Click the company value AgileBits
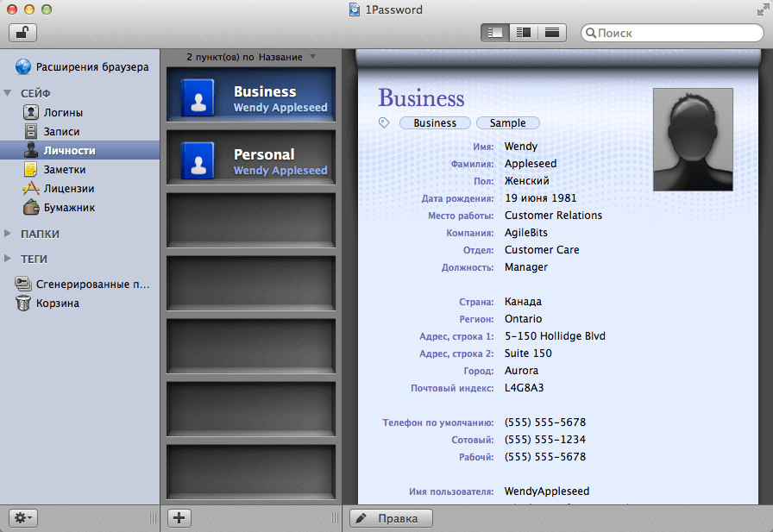Image resolution: width=773 pixels, height=532 pixels. (526, 233)
